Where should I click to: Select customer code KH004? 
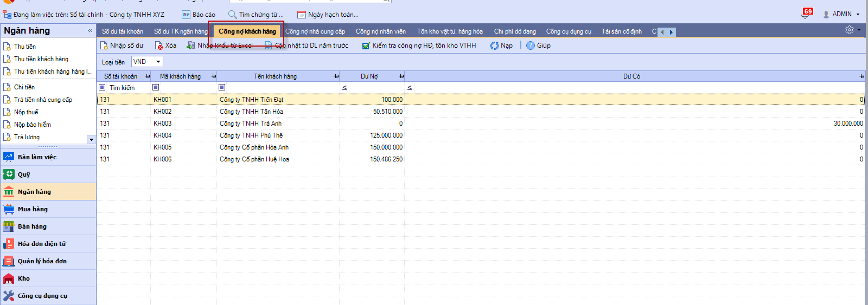point(162,135)
